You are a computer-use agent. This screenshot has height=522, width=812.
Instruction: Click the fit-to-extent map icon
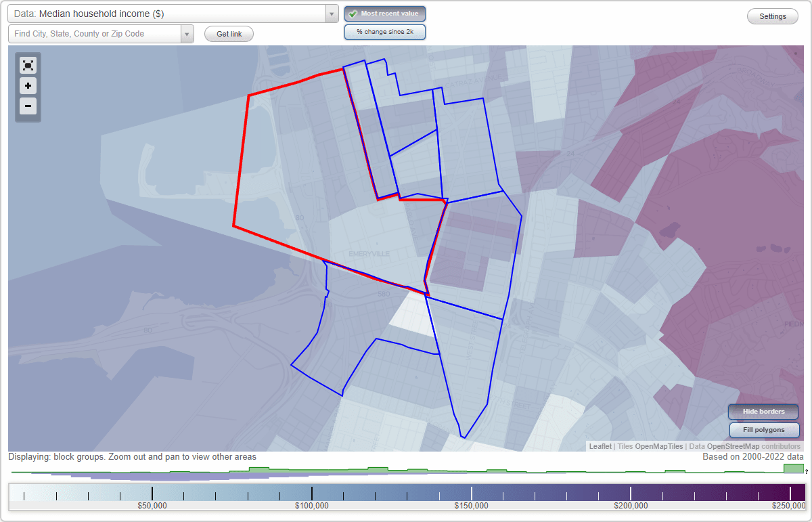pos(28,65)
